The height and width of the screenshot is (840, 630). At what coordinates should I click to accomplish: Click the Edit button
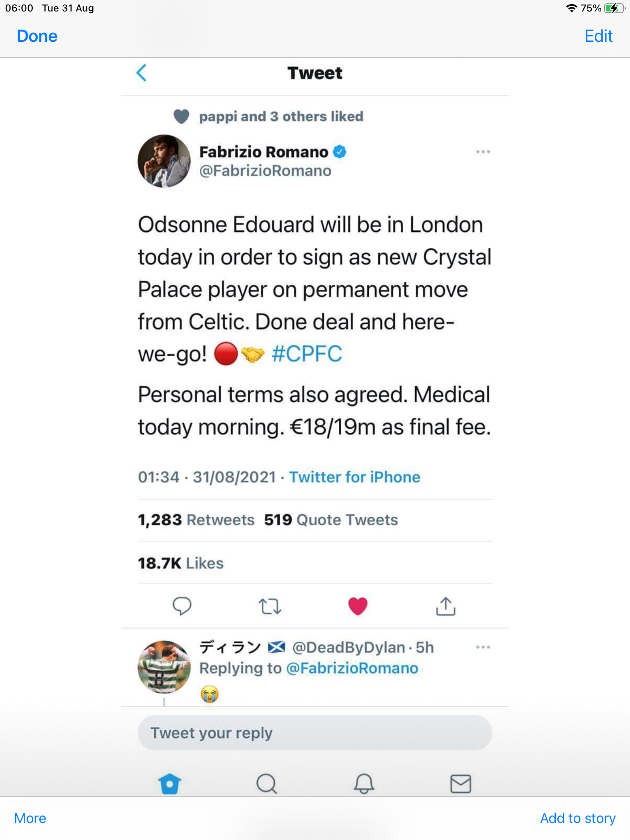tap(598, 36)
